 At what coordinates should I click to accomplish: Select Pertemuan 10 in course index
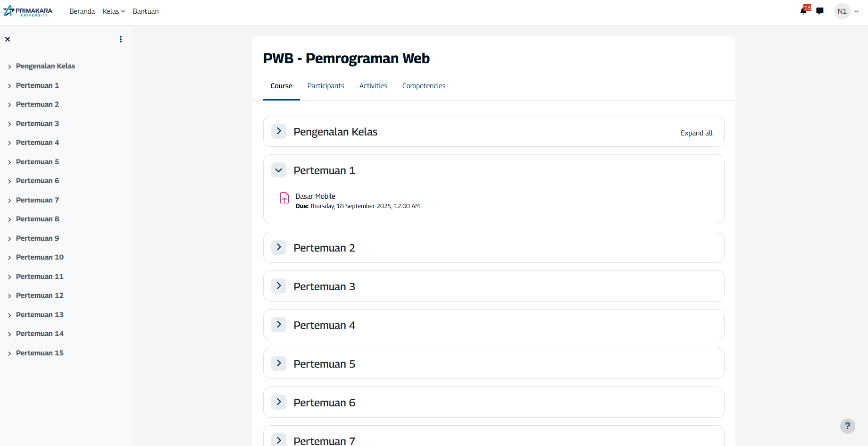40,257
